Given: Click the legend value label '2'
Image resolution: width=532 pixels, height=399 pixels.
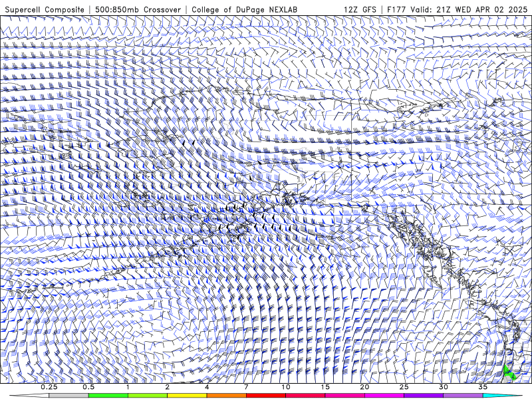Looking at the screenshot, I should tap(168, 387).
